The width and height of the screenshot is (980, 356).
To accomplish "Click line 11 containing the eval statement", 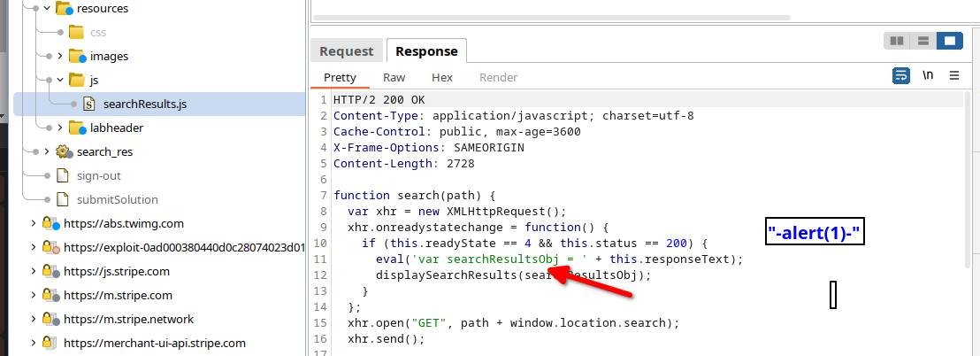I will point(559,259).
